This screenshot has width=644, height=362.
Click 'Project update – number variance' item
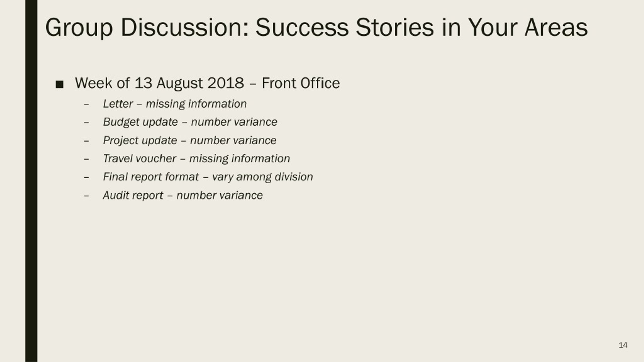190,141
